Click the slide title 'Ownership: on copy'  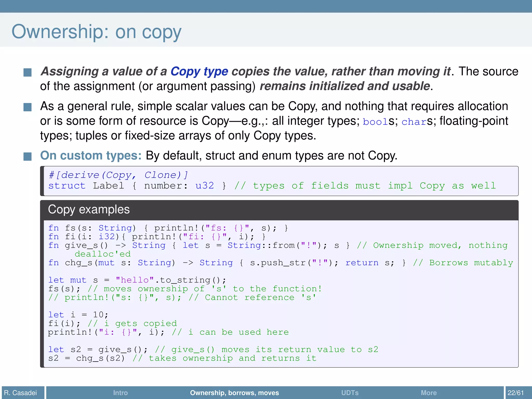tap(96, 32)
